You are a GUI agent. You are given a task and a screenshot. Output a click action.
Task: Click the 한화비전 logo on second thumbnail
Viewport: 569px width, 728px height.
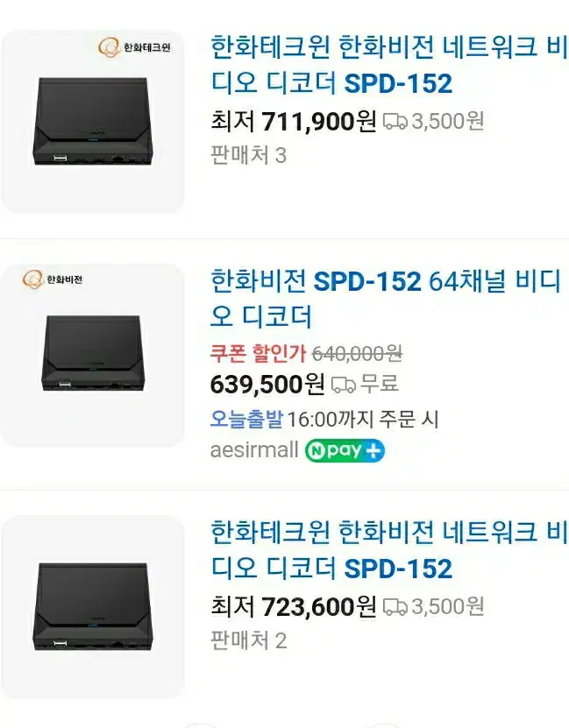53,279
